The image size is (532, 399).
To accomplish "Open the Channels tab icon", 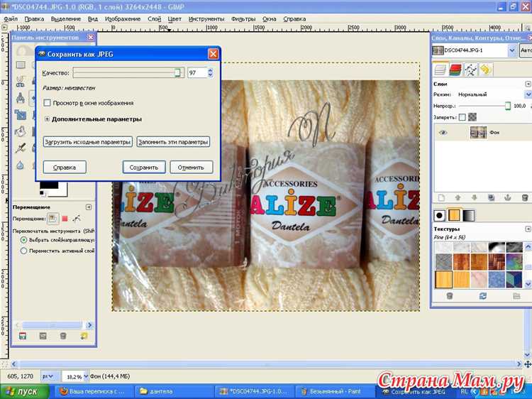I will tap(455, 70).
